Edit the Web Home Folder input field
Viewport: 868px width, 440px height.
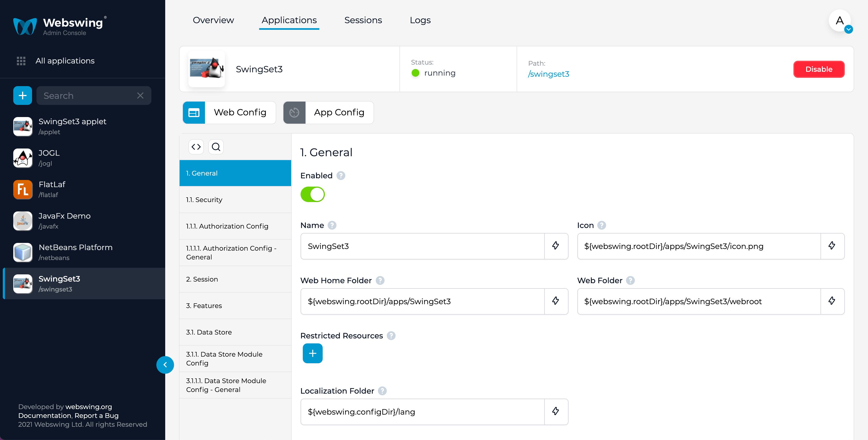tap(423, 301)
